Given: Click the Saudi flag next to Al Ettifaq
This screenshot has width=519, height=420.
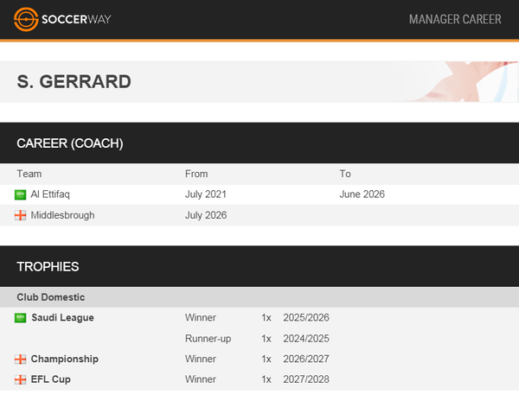Looking at the screenshot, I should (x=20, y=194).
